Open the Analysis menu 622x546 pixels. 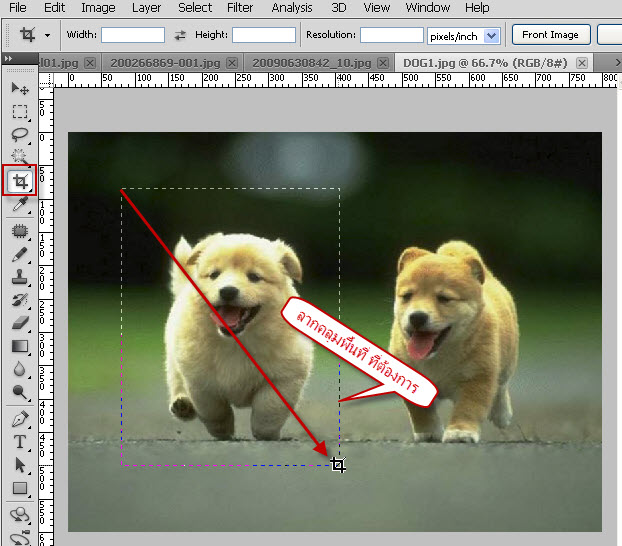[292, 8]
